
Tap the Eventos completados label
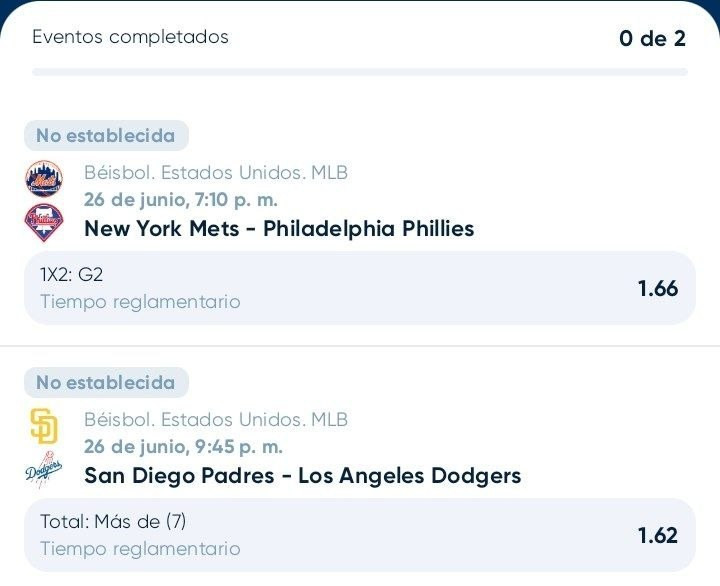click(x=130, y=37)
